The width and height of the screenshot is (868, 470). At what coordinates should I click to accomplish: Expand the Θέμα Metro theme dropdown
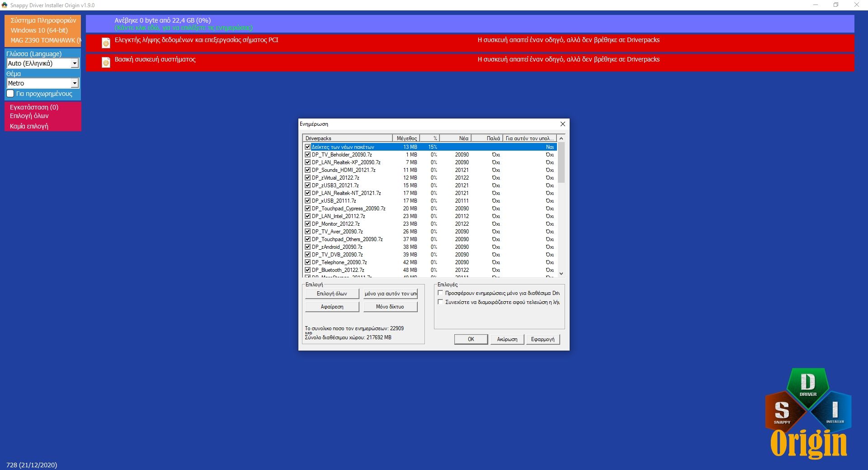pyautogui.click(x=75, y=83)
